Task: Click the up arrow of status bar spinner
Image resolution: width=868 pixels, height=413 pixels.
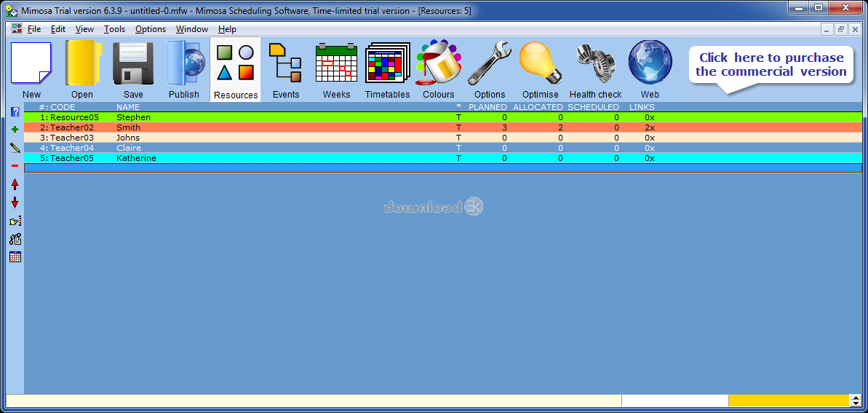Action: point(856,397)
